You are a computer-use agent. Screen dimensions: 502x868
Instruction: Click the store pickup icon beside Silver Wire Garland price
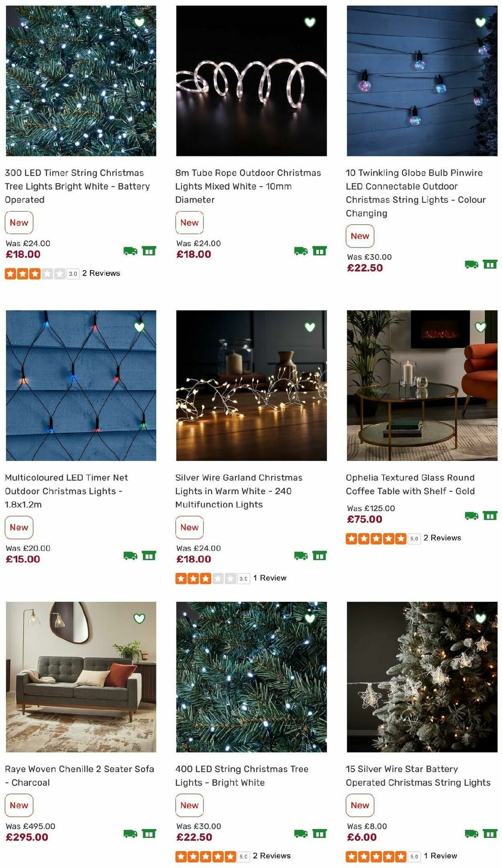(x=320, y=555)
